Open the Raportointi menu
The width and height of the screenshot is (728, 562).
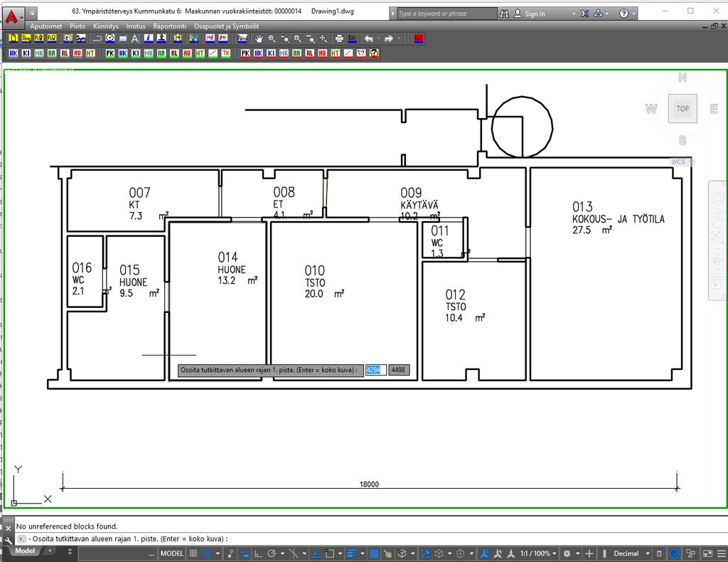pyautogui.click(x=169, y=26)
